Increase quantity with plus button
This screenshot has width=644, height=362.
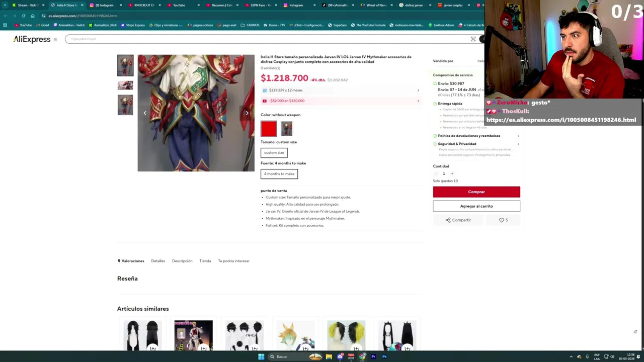pos(452,173)
